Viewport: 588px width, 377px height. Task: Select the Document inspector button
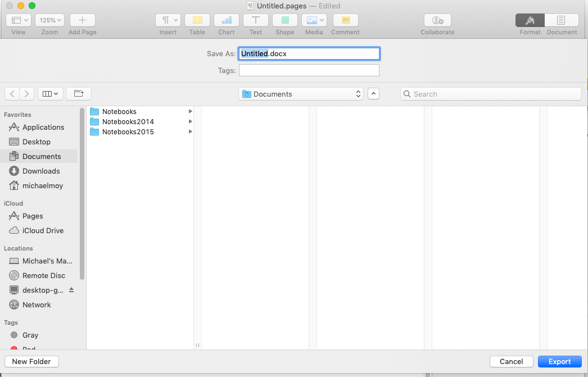562,20
